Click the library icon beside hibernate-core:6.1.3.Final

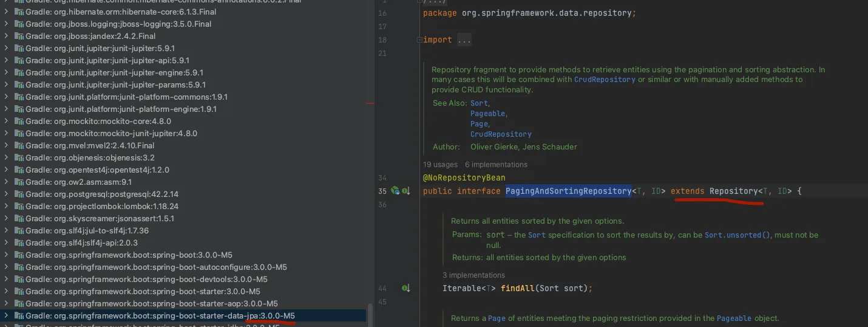19,12
